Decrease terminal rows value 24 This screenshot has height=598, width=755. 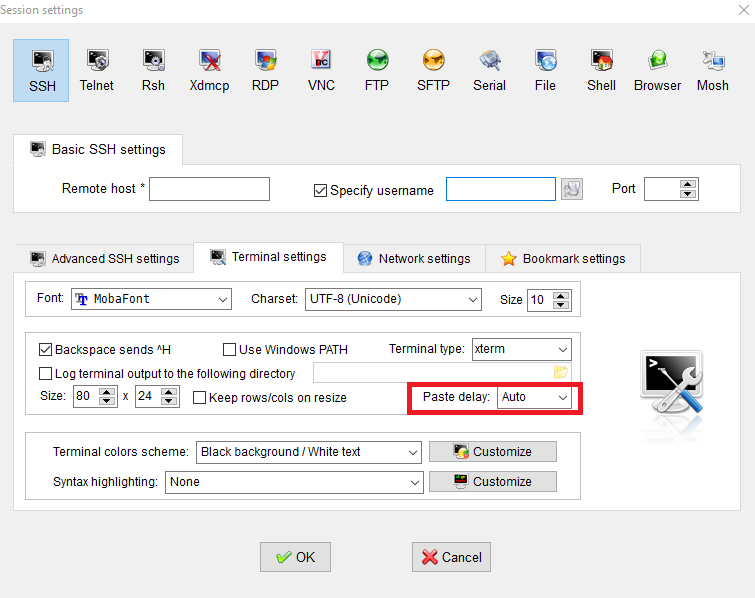coord(169,402)
